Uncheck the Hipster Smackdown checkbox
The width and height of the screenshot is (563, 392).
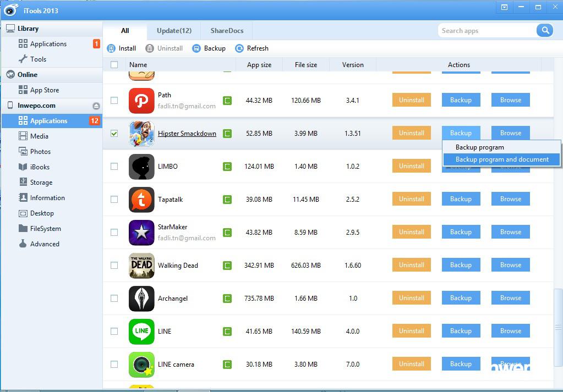pos(114,134)
